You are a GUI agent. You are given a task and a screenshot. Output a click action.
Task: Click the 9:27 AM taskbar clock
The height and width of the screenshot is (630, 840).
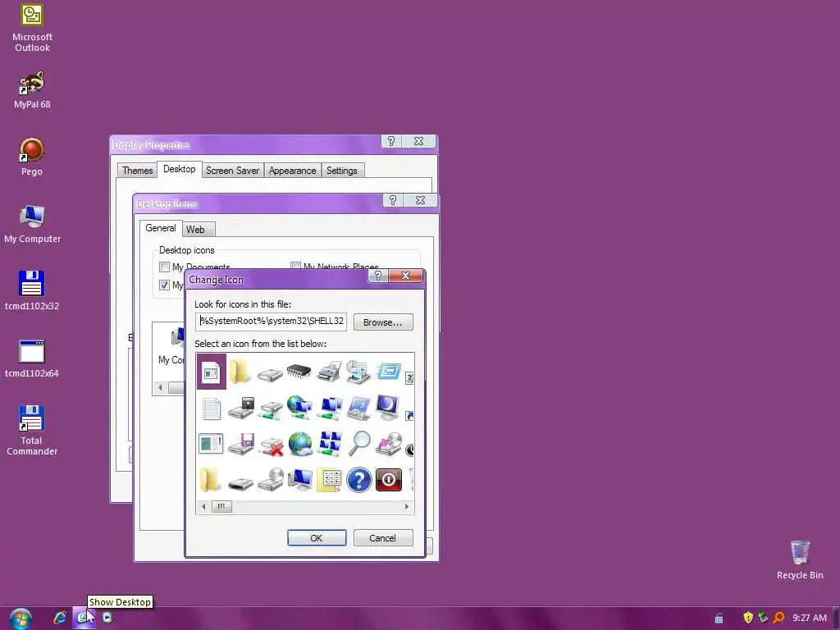tap(810, 618)
